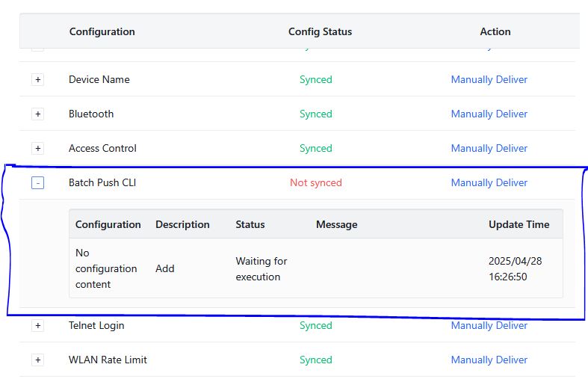Manually Deliver the Batch Push CLI config
Screen dimensions: 588x379
[489, 182]
